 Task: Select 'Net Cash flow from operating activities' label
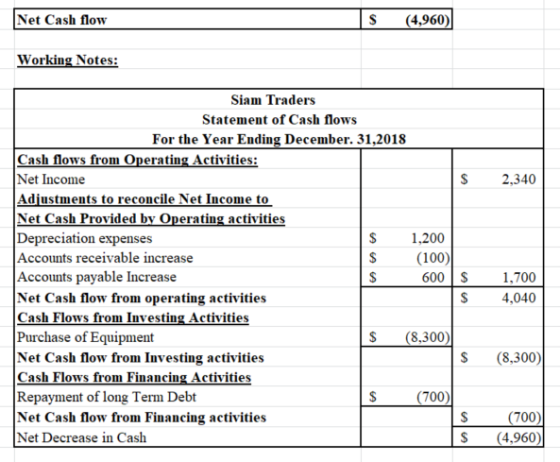[x=142, y=298]
